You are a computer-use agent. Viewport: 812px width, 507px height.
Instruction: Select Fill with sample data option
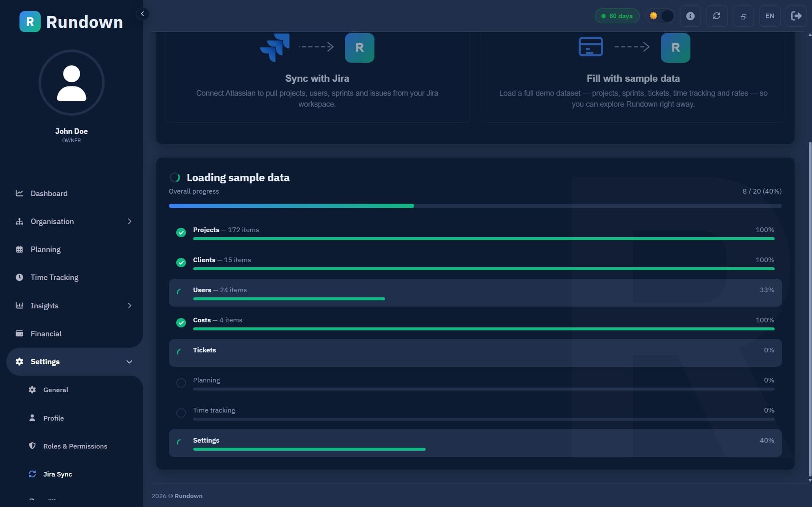coord(633,76)
